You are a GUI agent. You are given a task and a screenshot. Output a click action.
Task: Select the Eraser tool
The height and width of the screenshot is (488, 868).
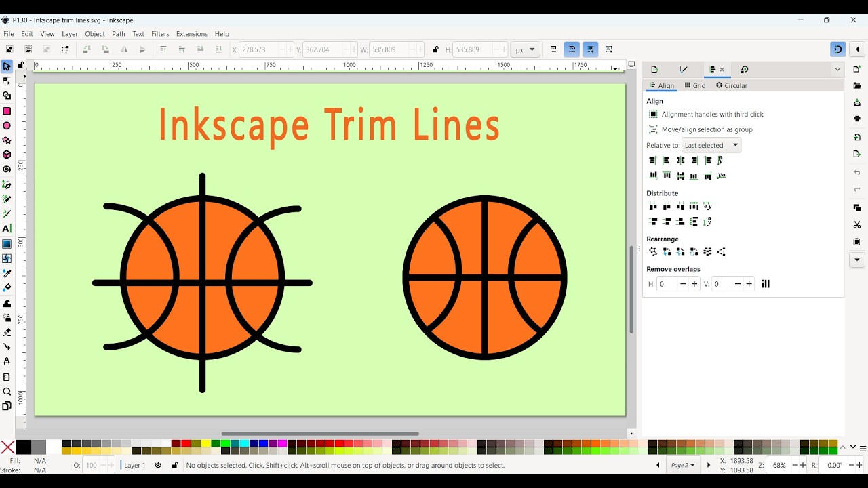pos(7,332)
